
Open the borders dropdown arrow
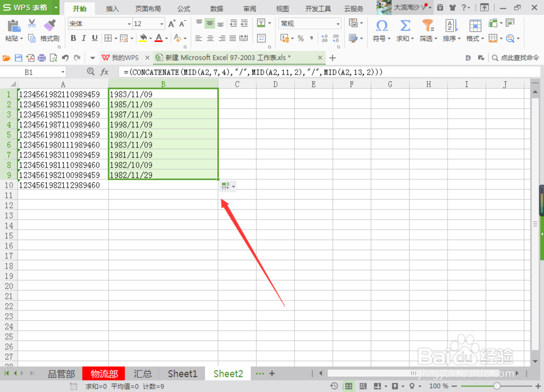(116, 39)
